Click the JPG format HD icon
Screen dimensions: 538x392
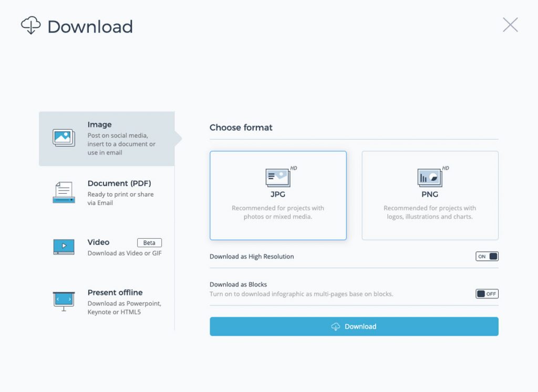coord(278,178)
